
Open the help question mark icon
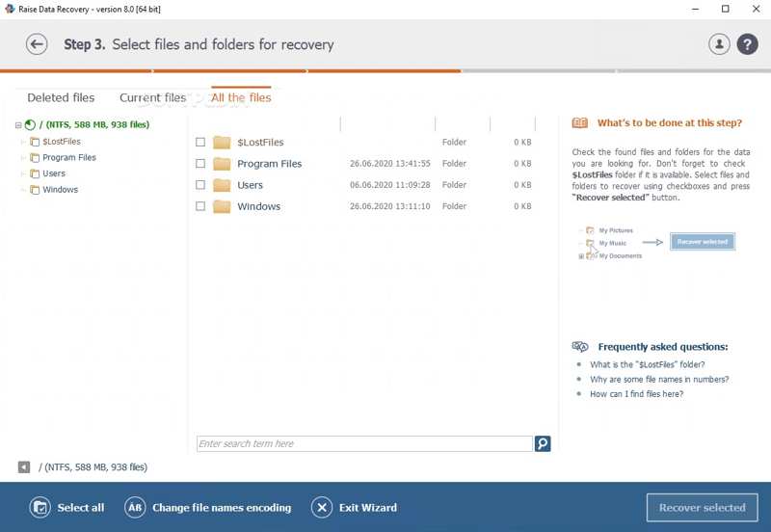click(x=747, y=44)
